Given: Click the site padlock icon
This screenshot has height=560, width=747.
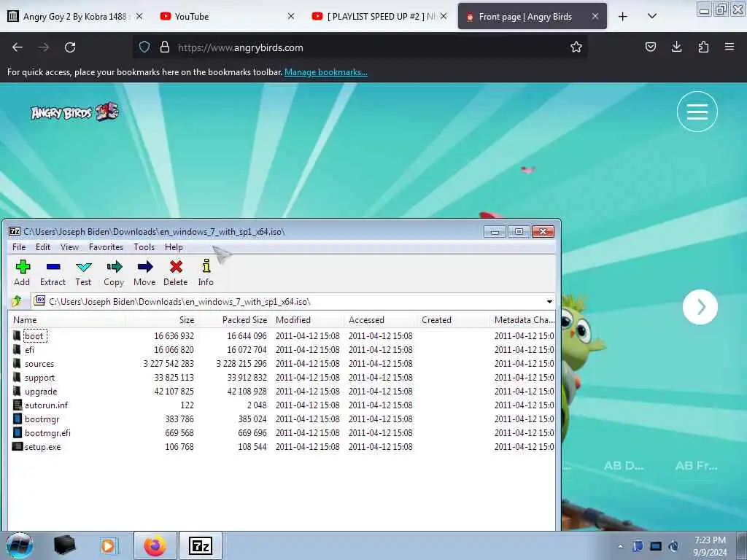Looking at the screenshot, I should click(165, 47).
